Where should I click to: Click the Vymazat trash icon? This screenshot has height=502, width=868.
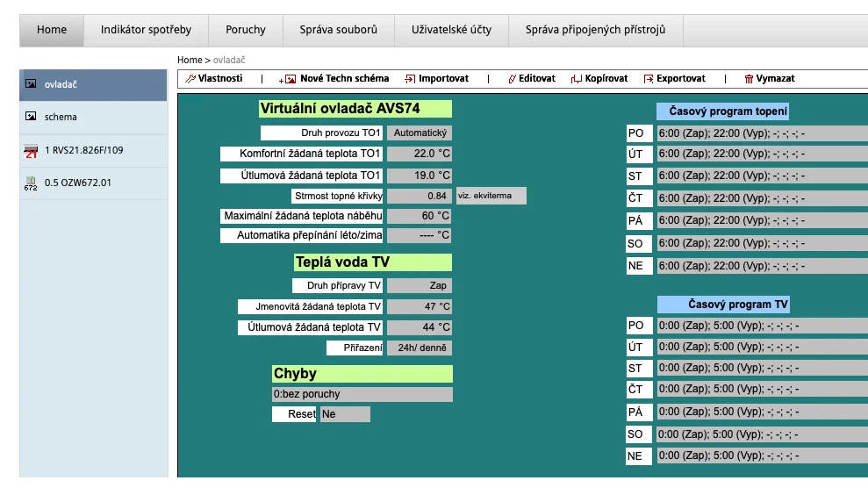coord(749,79)
